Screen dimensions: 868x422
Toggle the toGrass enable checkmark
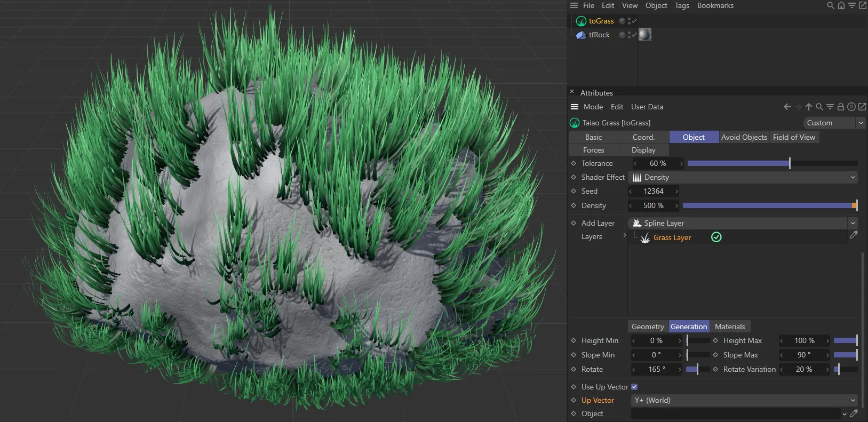click(634, 21)
